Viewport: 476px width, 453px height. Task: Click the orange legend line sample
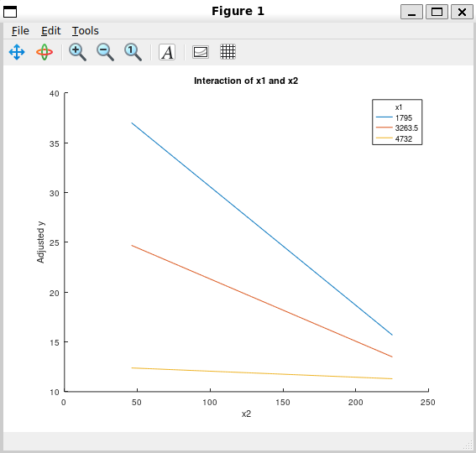click(x=384, y=128)
